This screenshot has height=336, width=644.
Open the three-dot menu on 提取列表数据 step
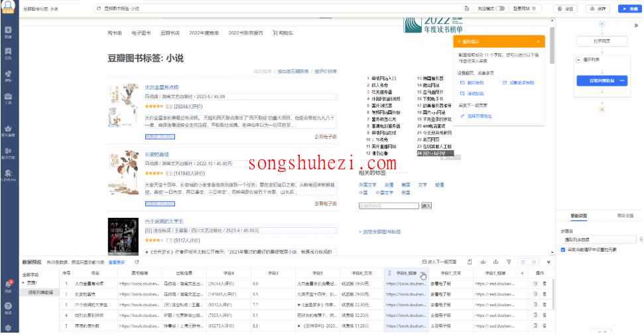622,80
